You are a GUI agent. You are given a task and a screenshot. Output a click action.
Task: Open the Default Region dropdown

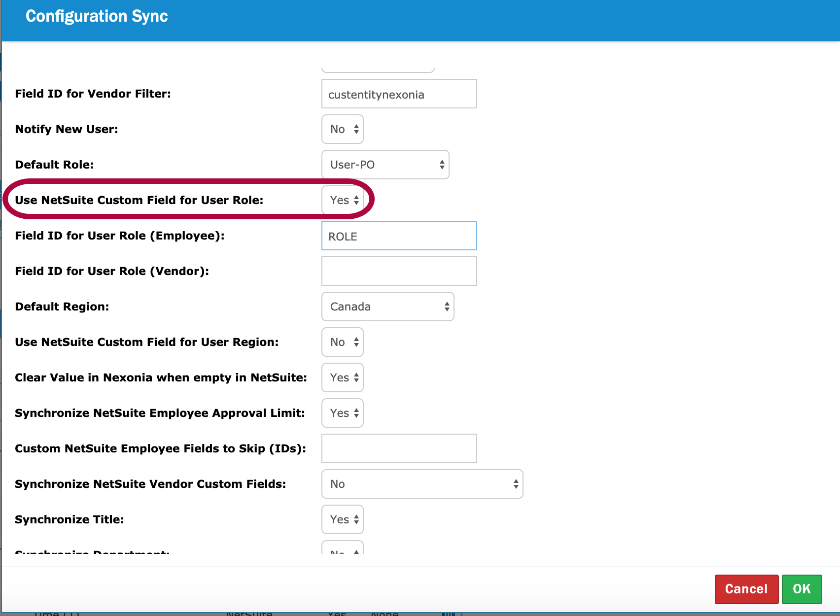pos(387,307)
